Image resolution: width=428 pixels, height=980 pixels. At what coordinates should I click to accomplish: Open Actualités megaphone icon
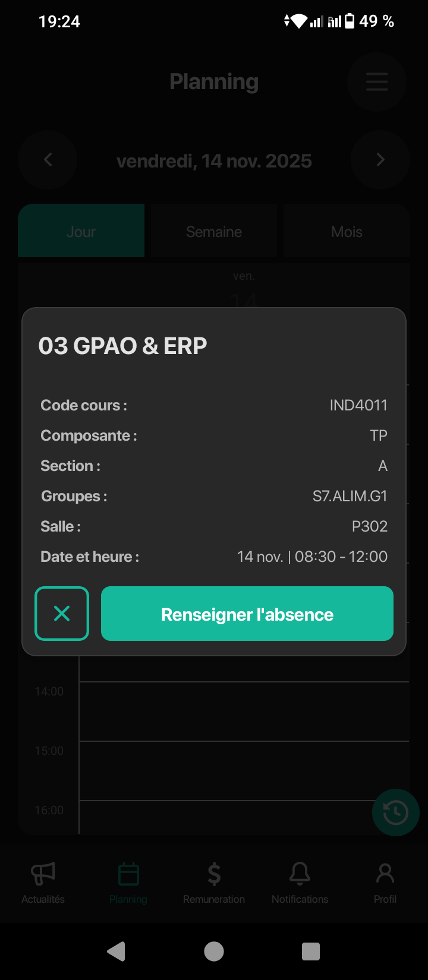(x=43, y=874)
